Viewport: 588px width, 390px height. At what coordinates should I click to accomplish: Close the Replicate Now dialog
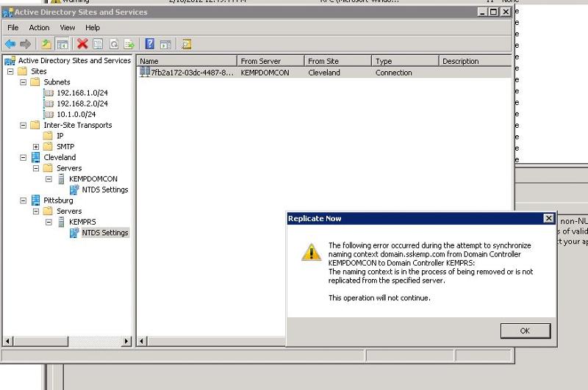[x=548, y=218]
